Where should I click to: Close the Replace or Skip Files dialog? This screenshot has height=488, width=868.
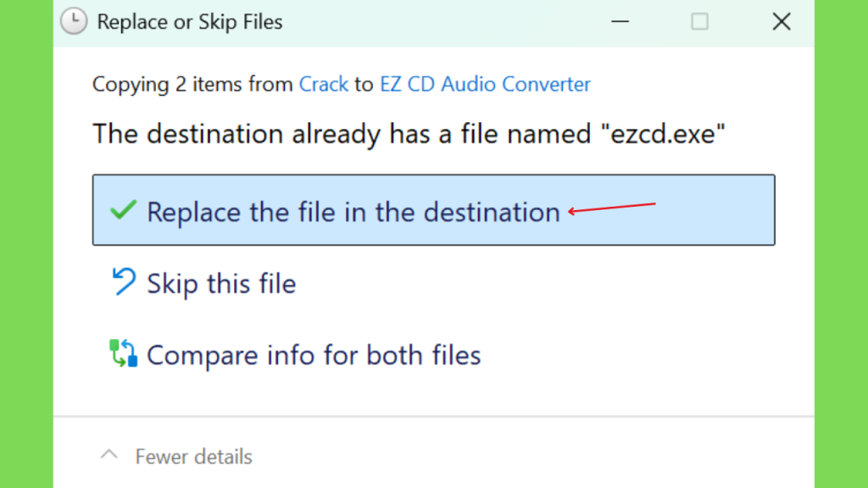(781, 21)
